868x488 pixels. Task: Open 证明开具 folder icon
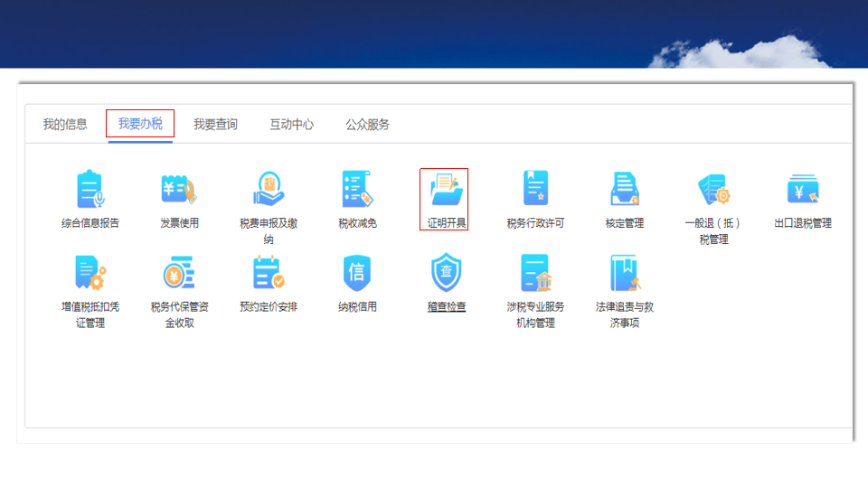[x=446, y=190]
